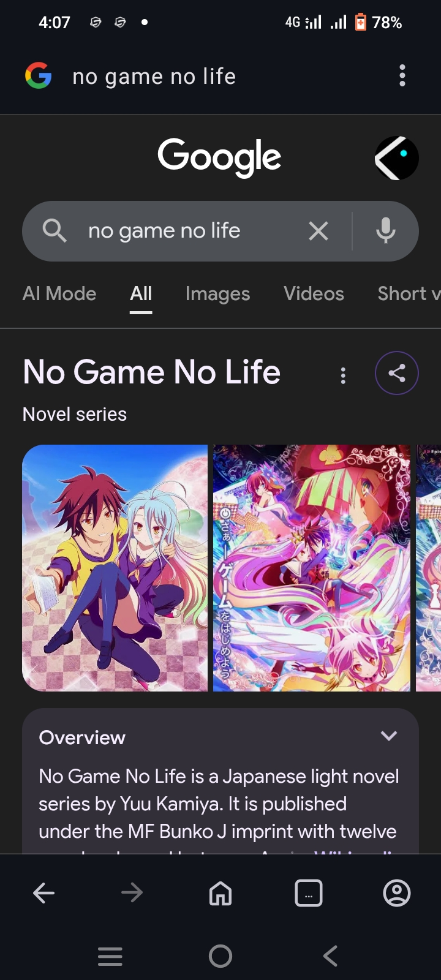Open browser home page icon
This screenshot has height=980, width=441.
click(221, 893)
